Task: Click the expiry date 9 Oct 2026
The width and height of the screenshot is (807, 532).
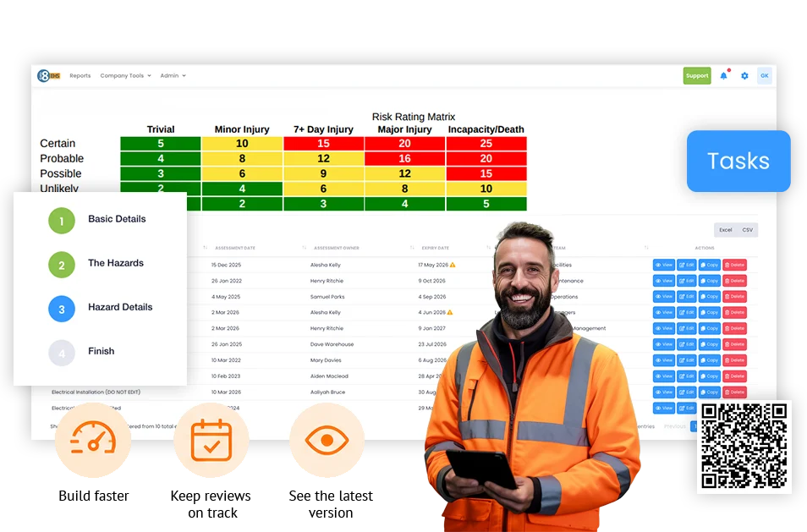Action: [431, 281]
